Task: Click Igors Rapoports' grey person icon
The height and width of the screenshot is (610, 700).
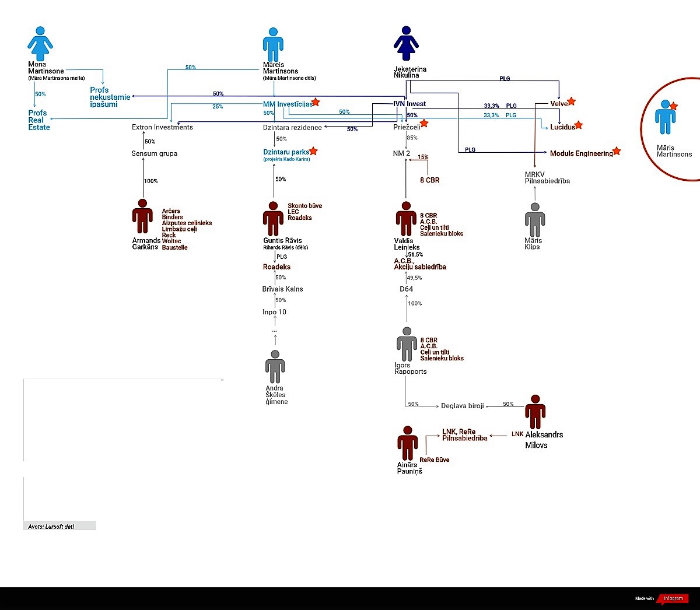Action: pos(407,344)
